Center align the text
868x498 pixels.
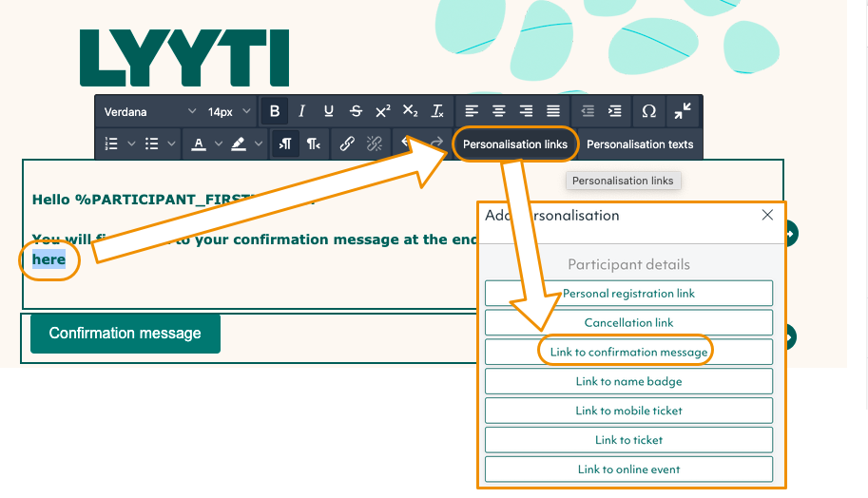click(499, 111)
